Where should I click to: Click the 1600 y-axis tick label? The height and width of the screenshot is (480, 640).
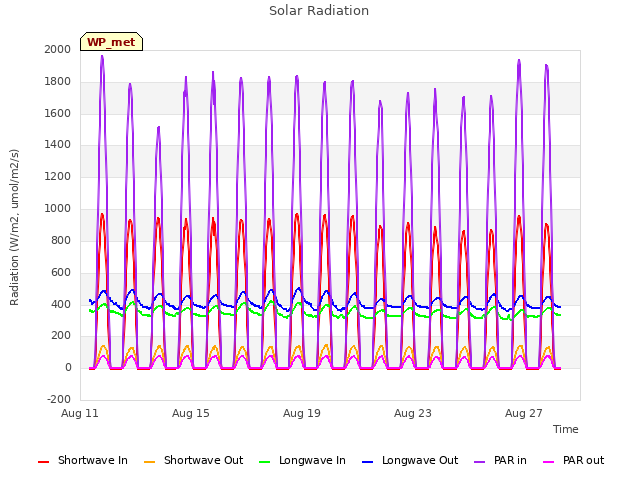pos(58,113)
